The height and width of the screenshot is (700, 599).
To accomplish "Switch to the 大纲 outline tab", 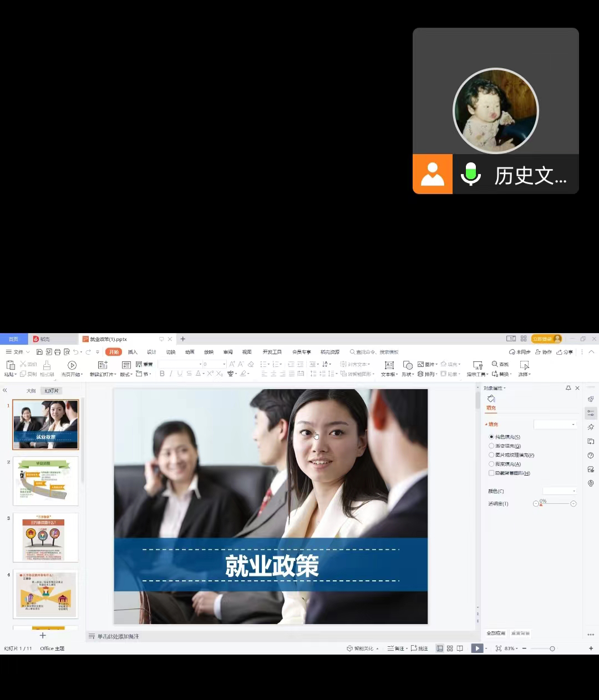I will click(31, 391).
